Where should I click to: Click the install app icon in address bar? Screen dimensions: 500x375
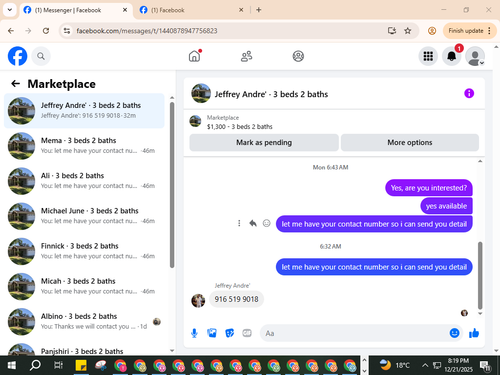click(392, 31)
